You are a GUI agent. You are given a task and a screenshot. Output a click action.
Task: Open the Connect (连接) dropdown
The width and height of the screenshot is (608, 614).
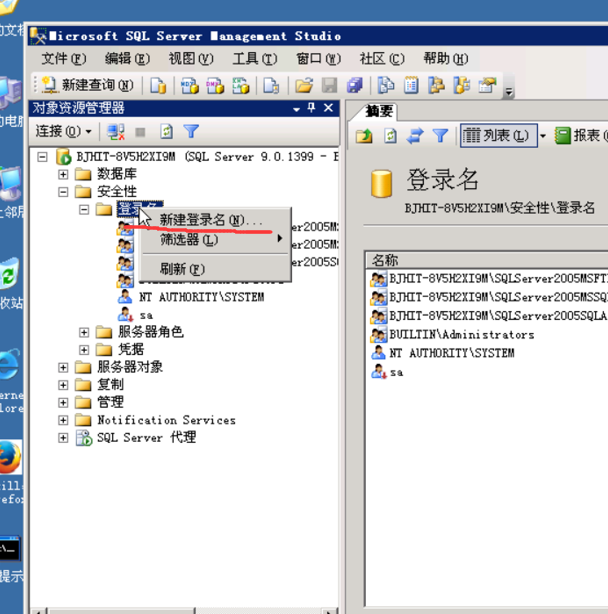pos(63,132)
